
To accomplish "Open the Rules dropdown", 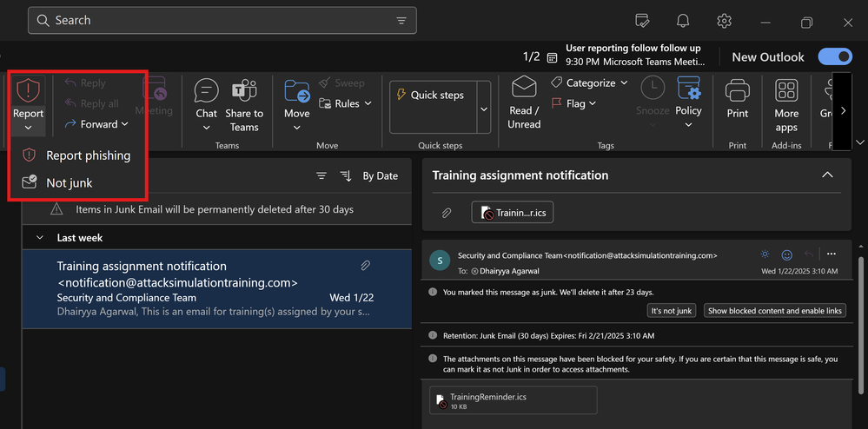I will (x=345, y=103).
